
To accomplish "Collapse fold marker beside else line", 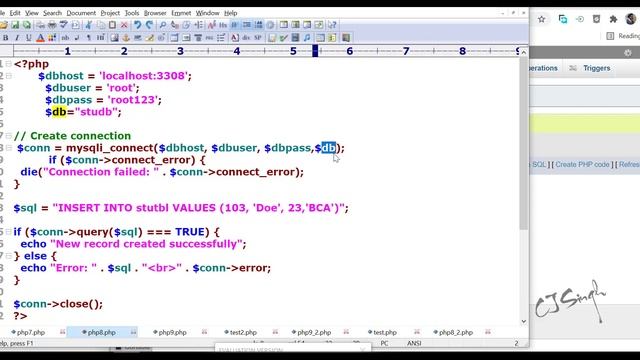I will pyautogui.click(x=9, y=256).
